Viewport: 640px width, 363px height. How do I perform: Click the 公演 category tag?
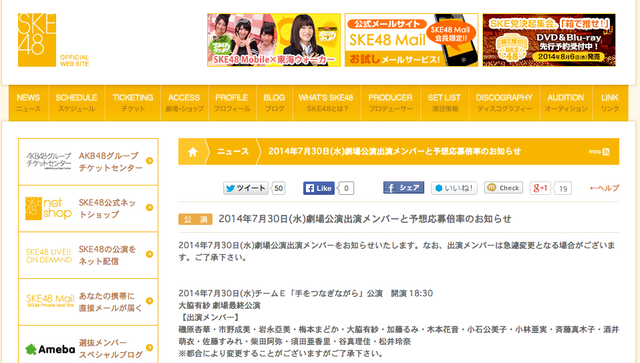tap(195, 220)
